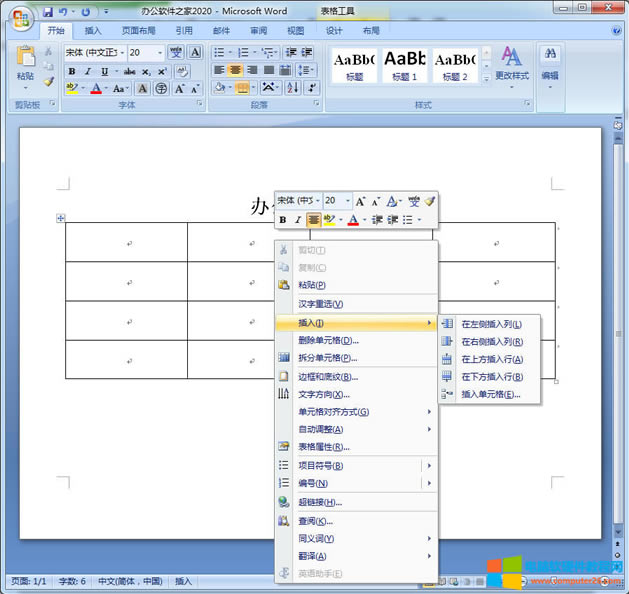Toggle Center alignment in the mini toolbar

[313, 220]
